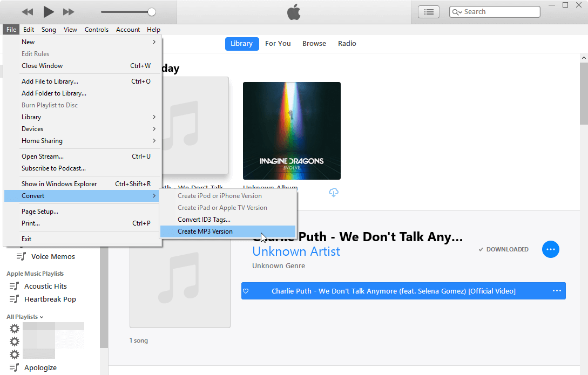Screen dimensions: 588x375
Task: Choose Exit to quit iTunes
Action: (x=83, y=239)
